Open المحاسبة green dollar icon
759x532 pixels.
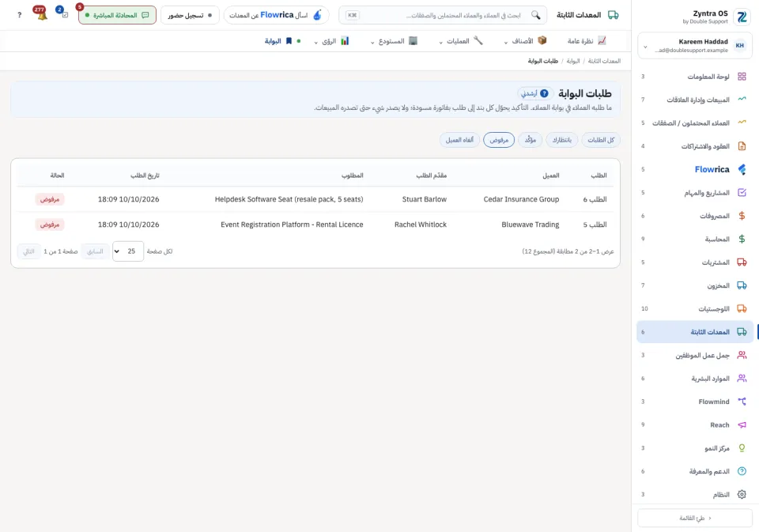742,240
